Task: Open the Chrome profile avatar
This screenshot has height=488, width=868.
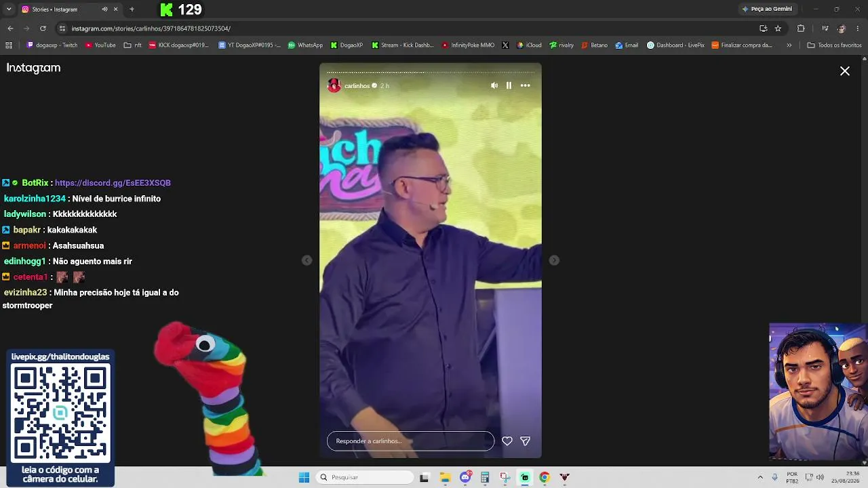Action: (x=842, y=28)
